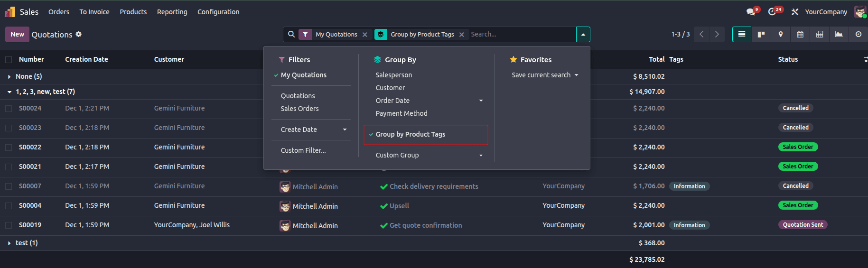Switch to Calendar view
The height and width of the screenshot is (268, 868).
800,34
